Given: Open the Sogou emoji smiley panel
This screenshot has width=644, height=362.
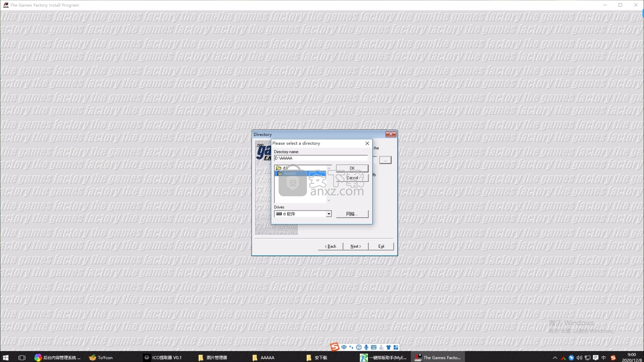Looking at the screenshot, I should pyautogui.click(x=359, y=347).
